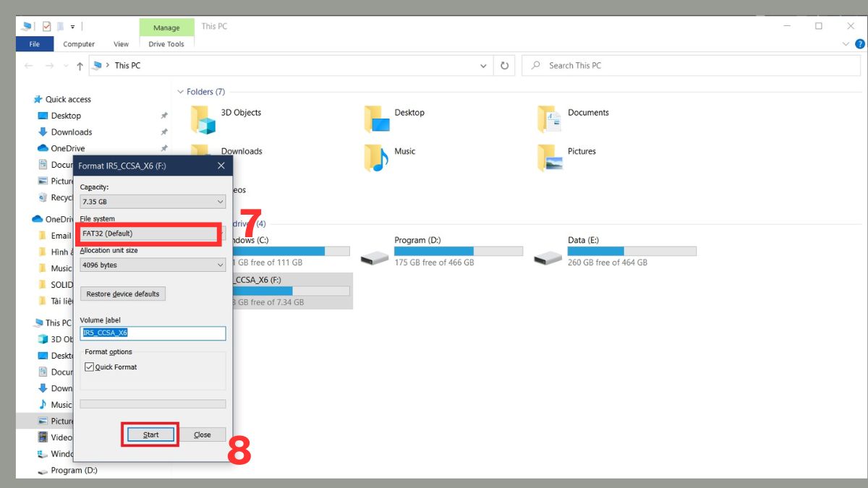Click the Refresh button beside address bar
Screen dimensions: 868x488
point(505,65)
